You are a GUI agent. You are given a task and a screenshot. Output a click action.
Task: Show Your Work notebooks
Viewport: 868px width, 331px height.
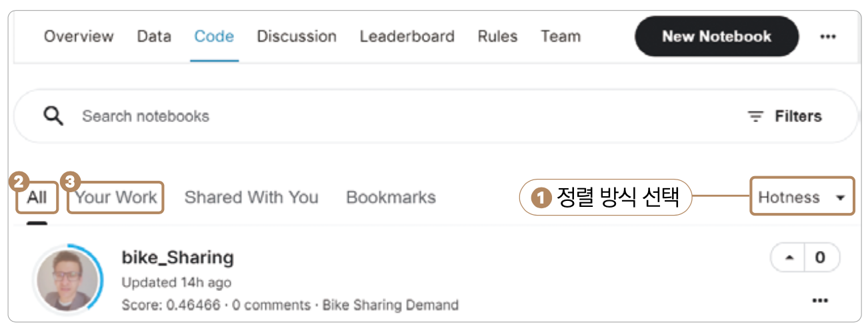tap(116, 198)
